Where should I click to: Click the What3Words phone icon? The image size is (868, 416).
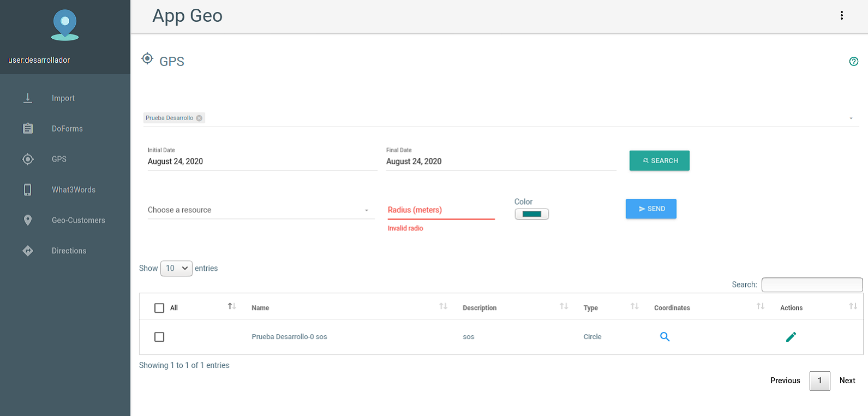[28, 189]
